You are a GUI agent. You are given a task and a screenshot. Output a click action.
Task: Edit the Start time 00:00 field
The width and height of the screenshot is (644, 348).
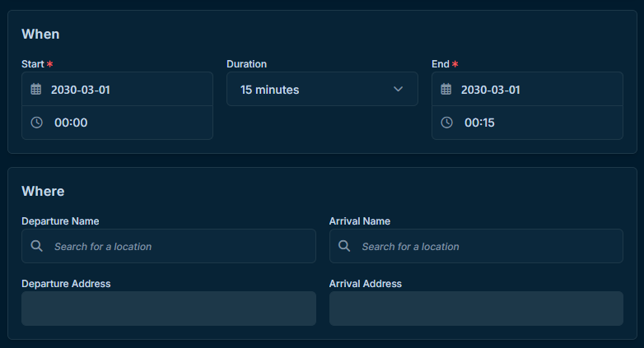[x=118, y=123]
